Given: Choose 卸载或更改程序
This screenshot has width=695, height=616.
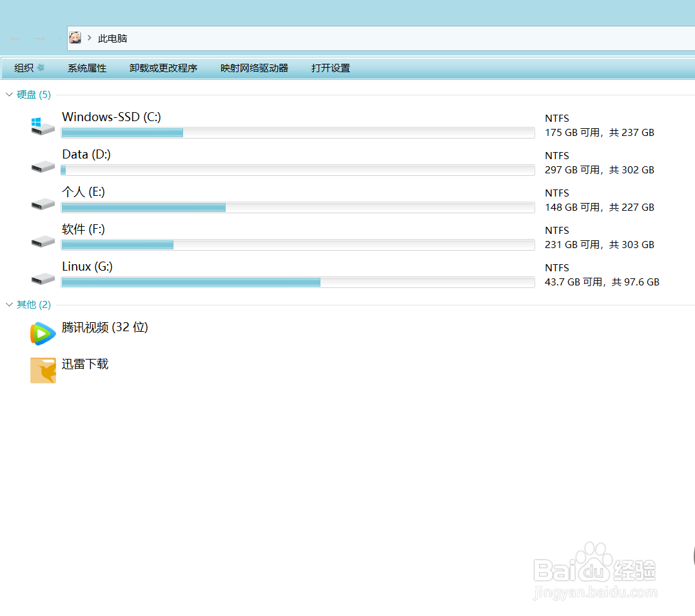Looking at the screenshot, I should pos(163,68).
